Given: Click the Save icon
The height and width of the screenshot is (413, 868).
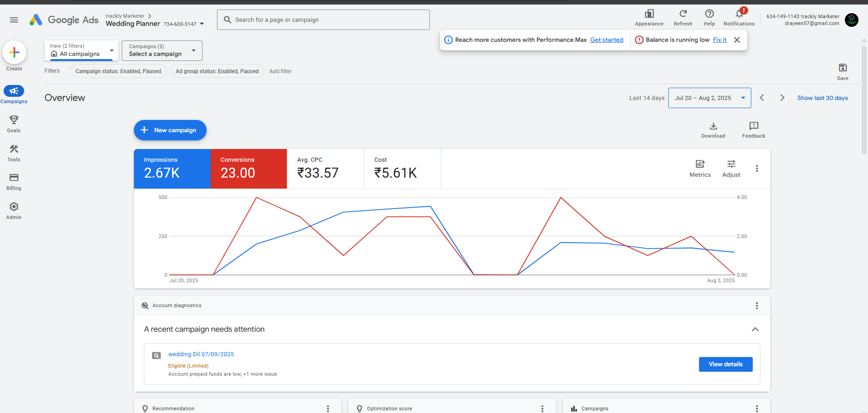Looking at the screenshot, I should click(843, 68).
